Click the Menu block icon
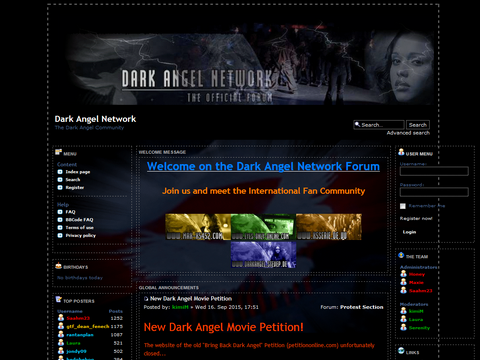 point(59,152)
